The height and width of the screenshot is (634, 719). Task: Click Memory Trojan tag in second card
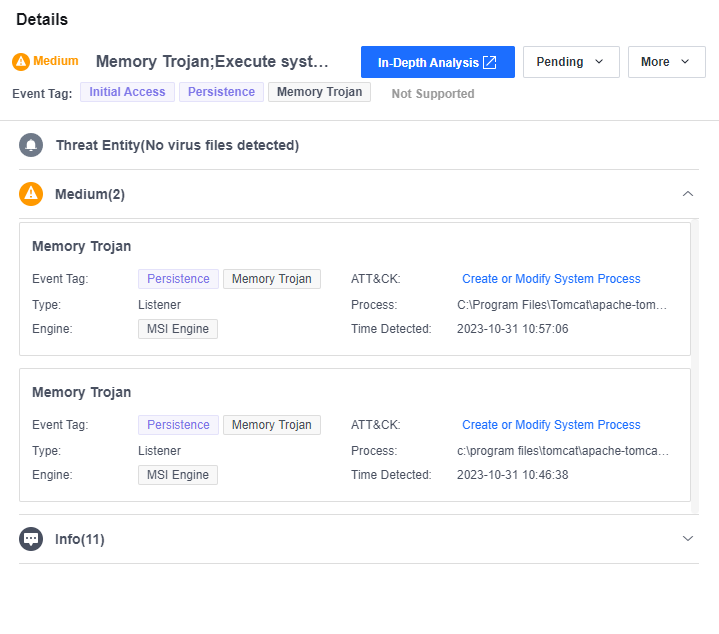pos(271,425)
